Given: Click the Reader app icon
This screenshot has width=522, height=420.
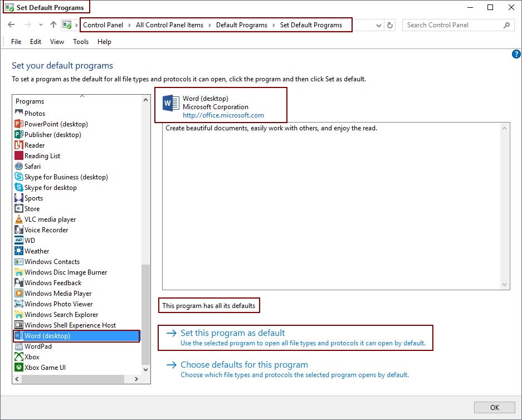Looking at the screenshot, I should pos(19,145).
